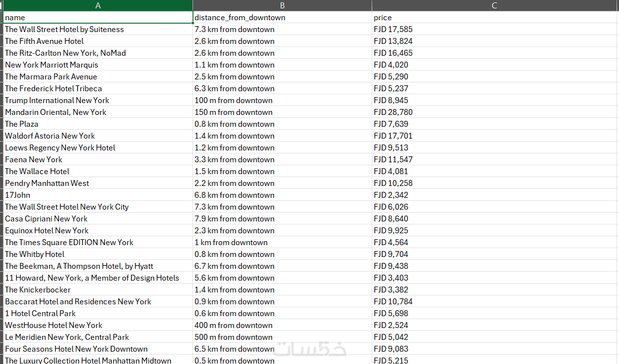
Task: Select Mandarin Oriental, New York cell
Action: click(98, 112)
